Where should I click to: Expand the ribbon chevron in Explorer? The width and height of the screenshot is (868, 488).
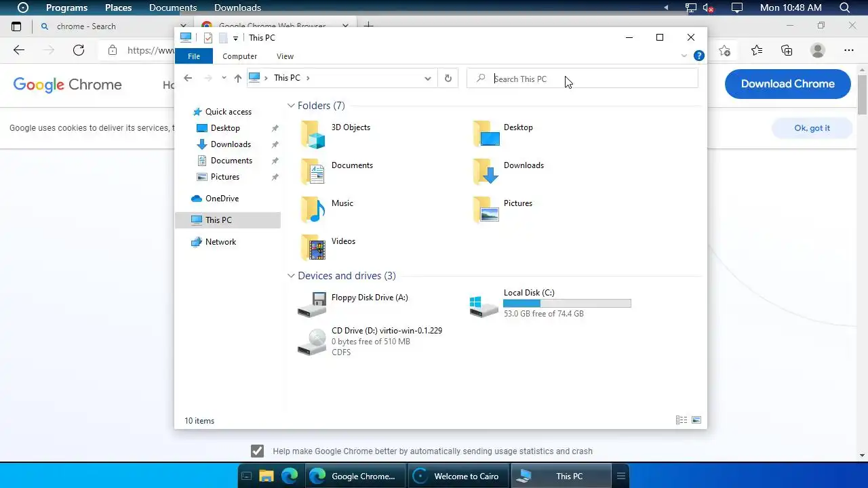pos(684,56)
